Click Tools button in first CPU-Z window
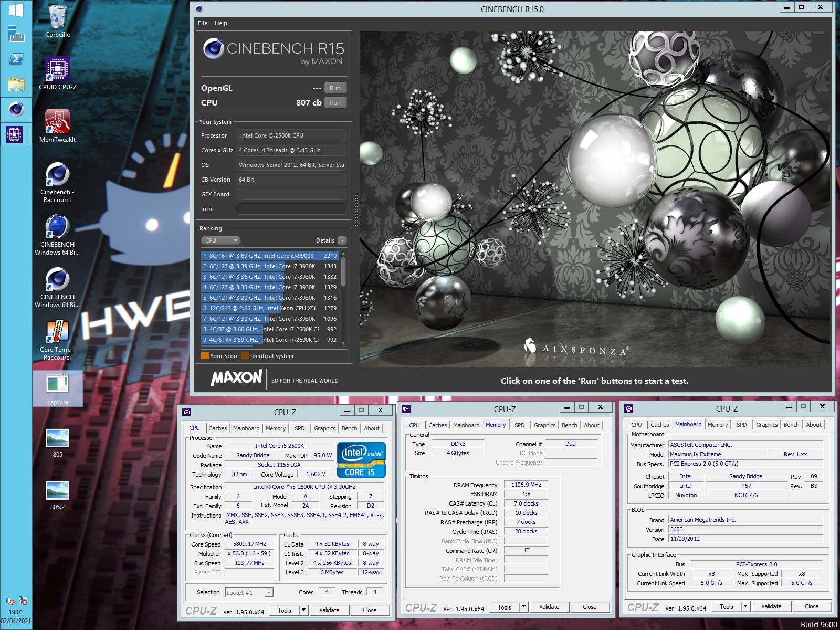 pos(285,610)
